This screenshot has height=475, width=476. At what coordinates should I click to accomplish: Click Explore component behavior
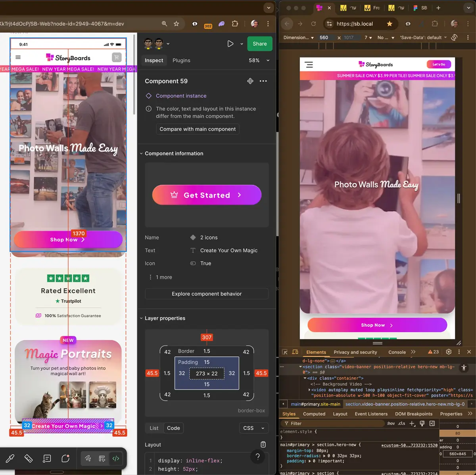click(x=207, y=293)
